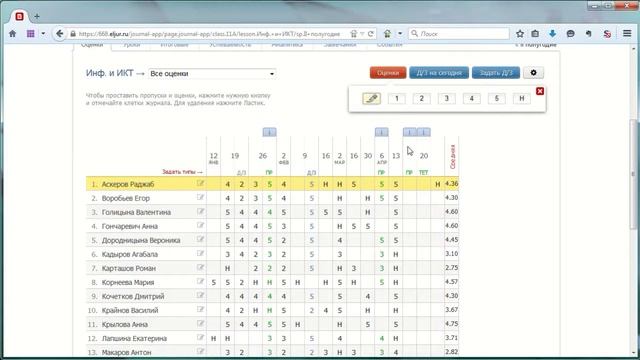
Task: Choose absence mark Н in the grade palette
Action: pos(522,98)
